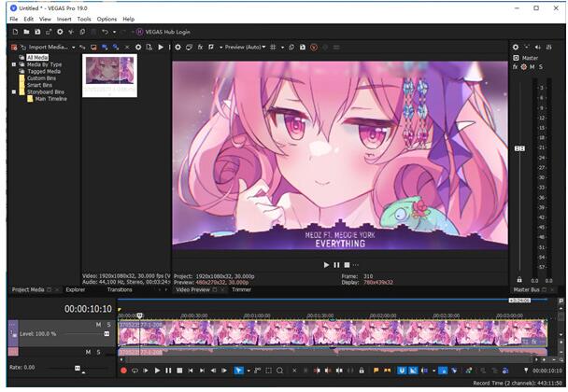Open the preview controls ellipsis menu
568x392 pixels.
tap(356, 265)
